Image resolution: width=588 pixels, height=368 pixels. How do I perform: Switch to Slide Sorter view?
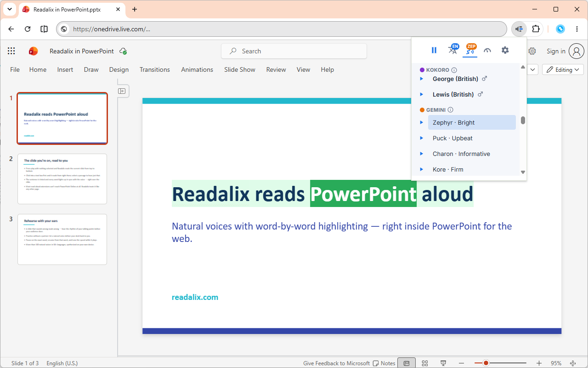[425, 363]
